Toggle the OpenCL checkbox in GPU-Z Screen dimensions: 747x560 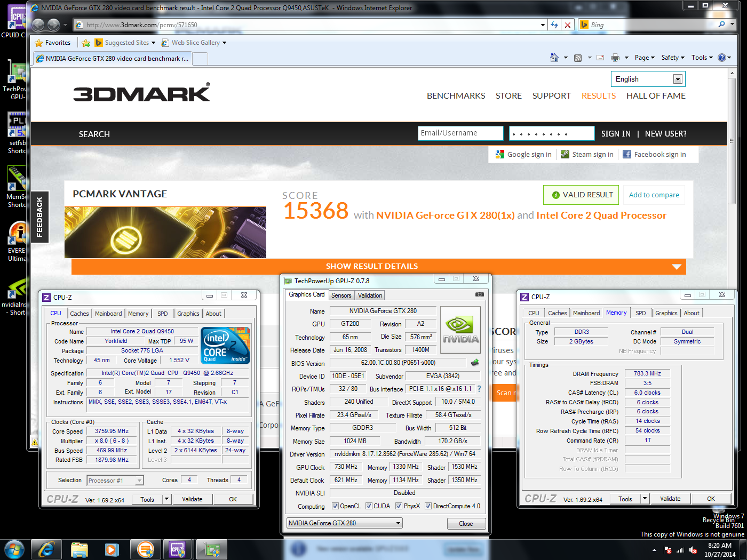(335, 506)
